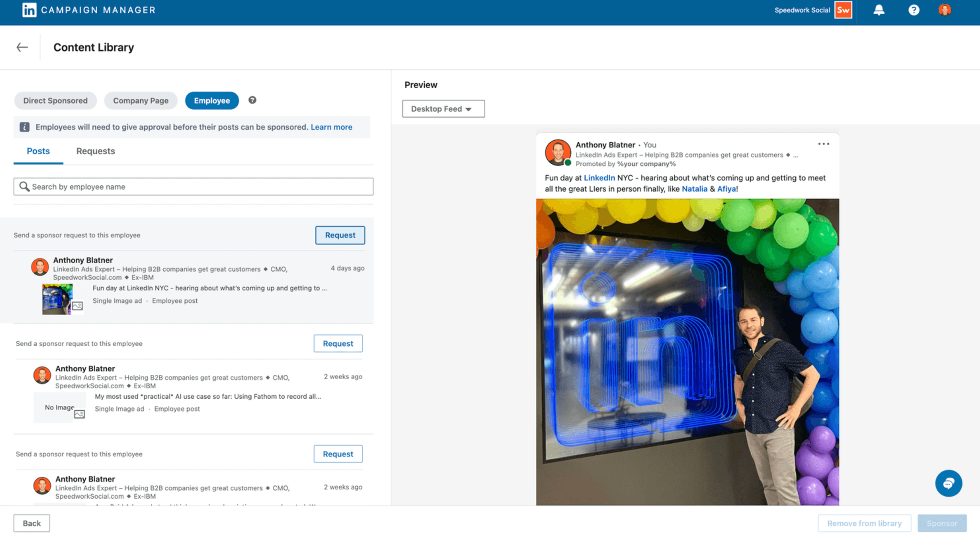Screen dimensions: 980x538
Task: Request sponsorship for the Fathom AI post
Action: 338,343
